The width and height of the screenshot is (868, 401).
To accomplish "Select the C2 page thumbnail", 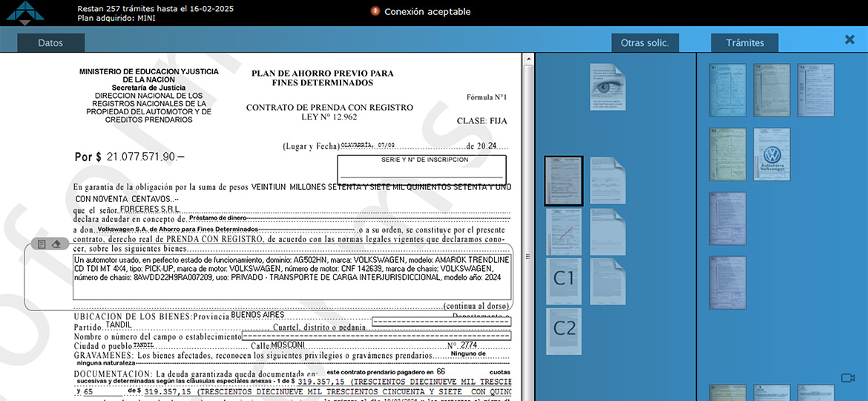I will (x=564, y=330).
